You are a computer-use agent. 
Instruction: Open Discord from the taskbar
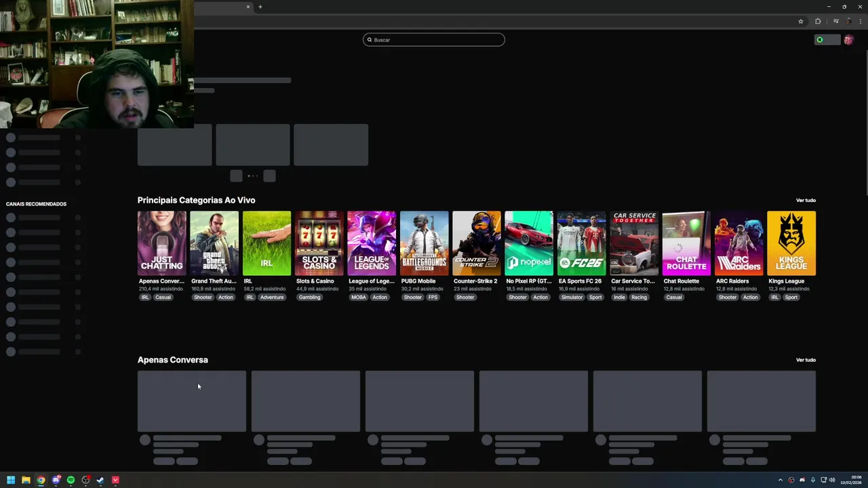pyautogui.click(x=56, y=481)
